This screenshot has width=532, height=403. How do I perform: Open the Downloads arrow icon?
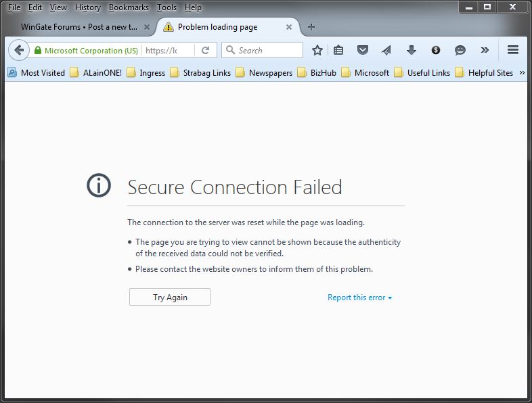[412, 50]
